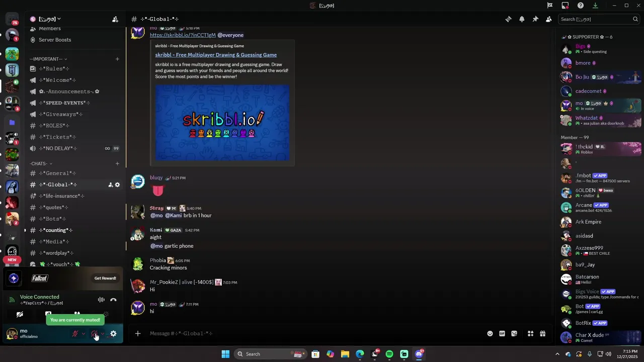
Task: Open the system volume tray icon
Action: pos(608,354)
